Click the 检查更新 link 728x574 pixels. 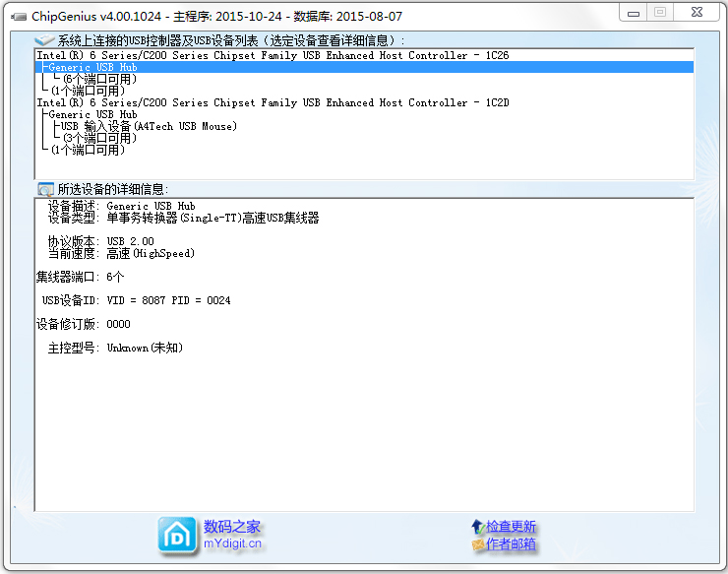pyautogui.click(x=511, y=527)
